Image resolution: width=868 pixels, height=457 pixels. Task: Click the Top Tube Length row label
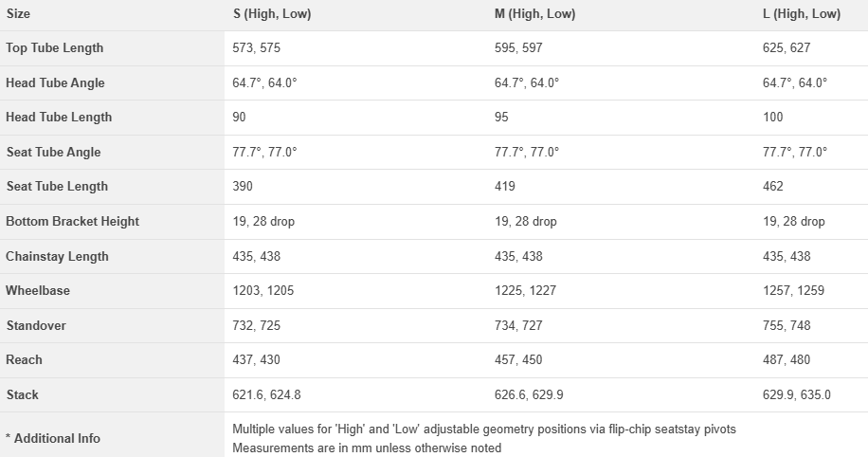click(55, 48)
